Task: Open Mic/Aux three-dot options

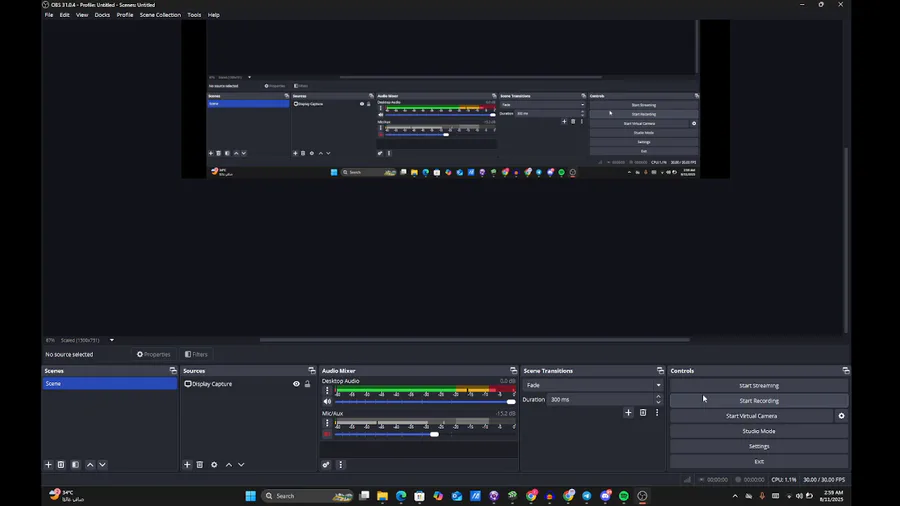Action: (x=327, y=423)
